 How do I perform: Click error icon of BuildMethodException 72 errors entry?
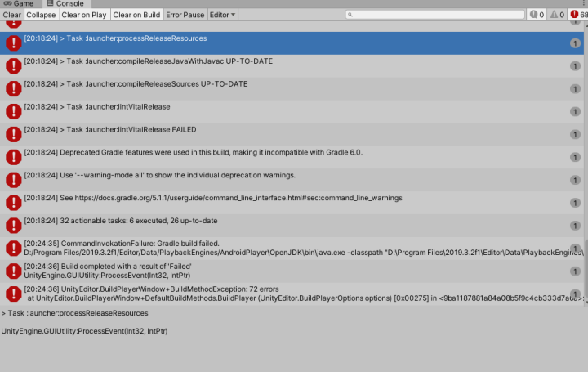point(13,294)
